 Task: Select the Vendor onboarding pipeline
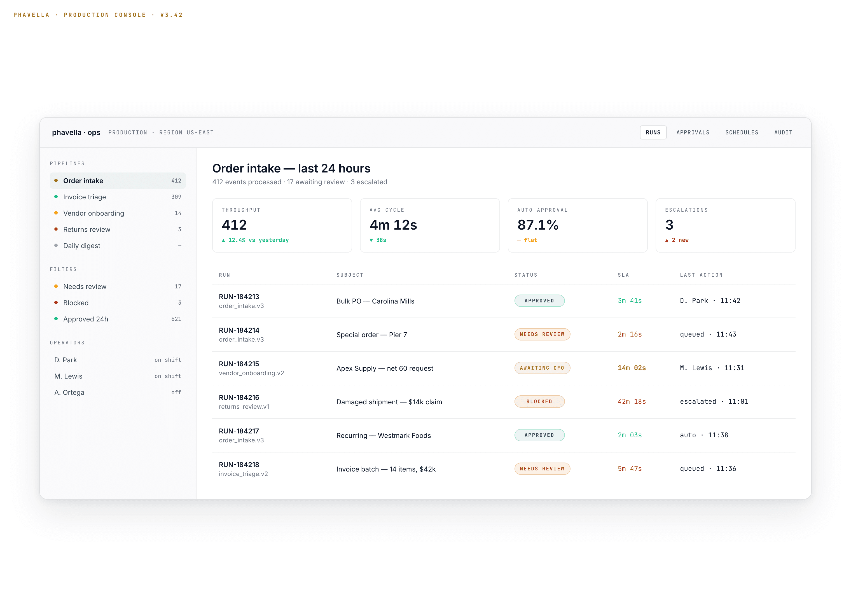point(118,213)
